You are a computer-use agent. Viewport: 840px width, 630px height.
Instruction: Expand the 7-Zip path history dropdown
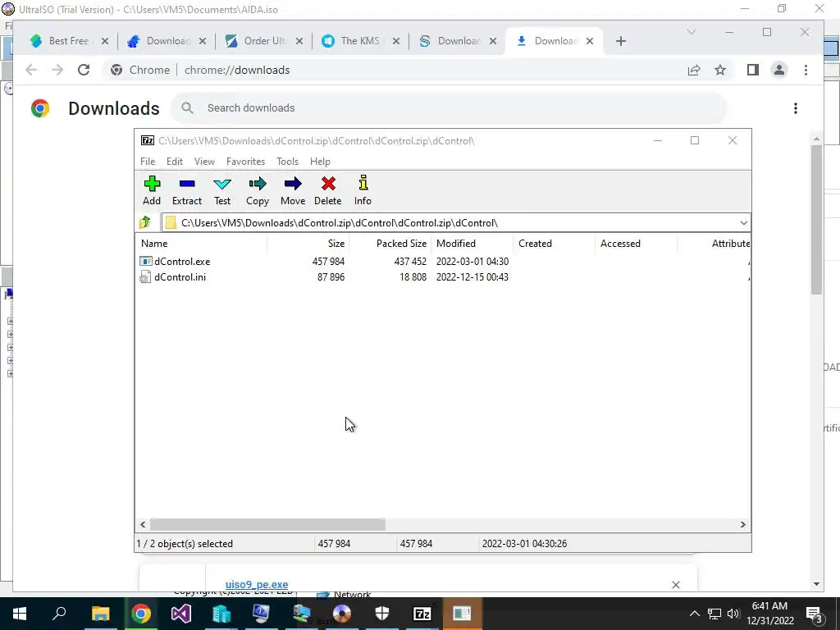pyautogui.click(x=743, y=223)
